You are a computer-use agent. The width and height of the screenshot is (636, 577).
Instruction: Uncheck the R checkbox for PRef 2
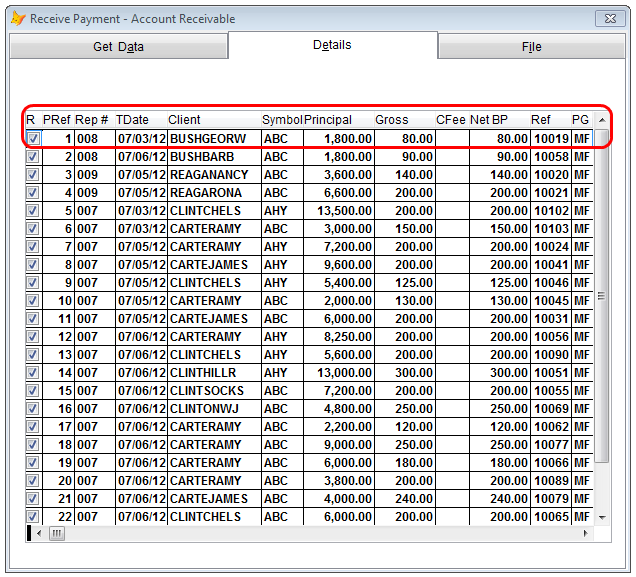[x=33, y=157]
